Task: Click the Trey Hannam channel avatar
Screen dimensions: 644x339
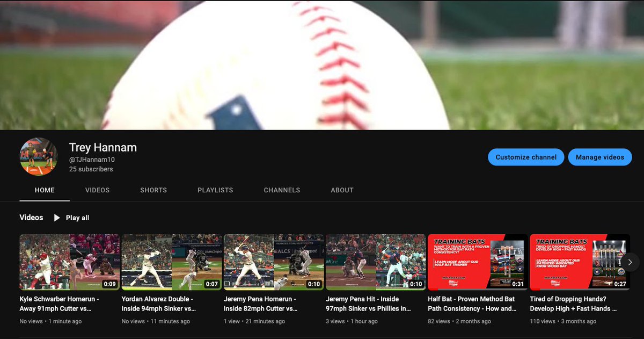Action: [38, 157]
